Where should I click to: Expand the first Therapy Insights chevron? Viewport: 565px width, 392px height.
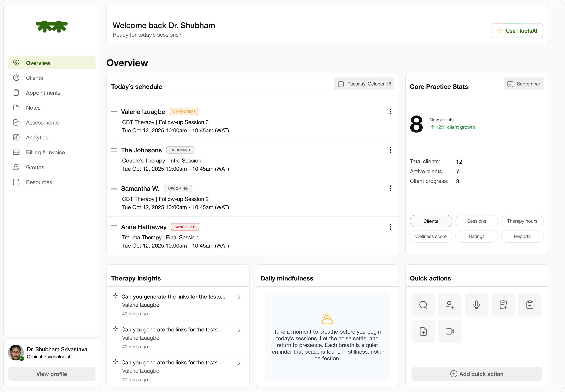point(239,297)
